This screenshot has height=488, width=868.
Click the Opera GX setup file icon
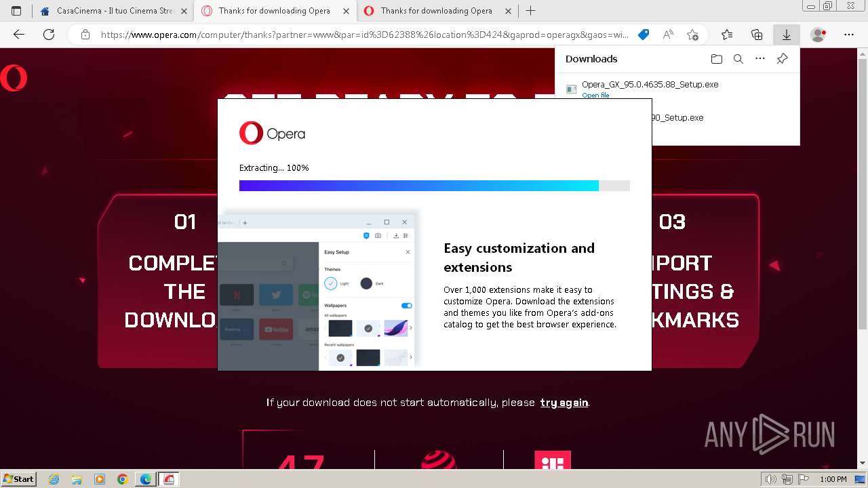[572, 89]
